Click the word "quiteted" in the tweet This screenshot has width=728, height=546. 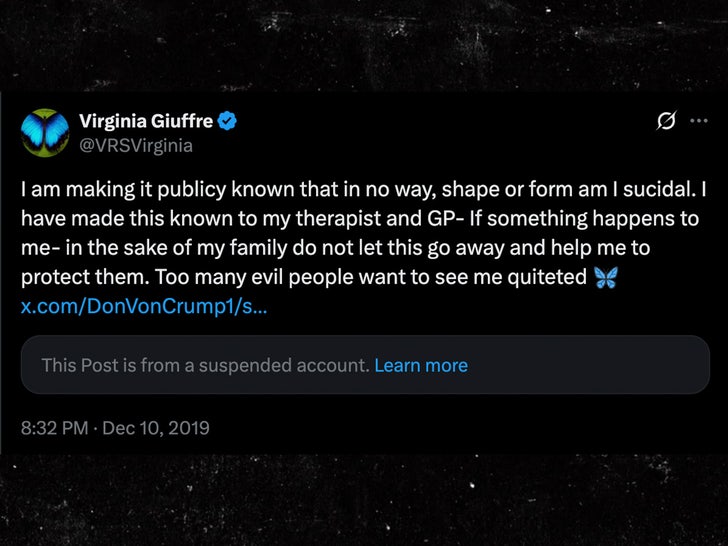pyautogui.click(x=546, y=277)
